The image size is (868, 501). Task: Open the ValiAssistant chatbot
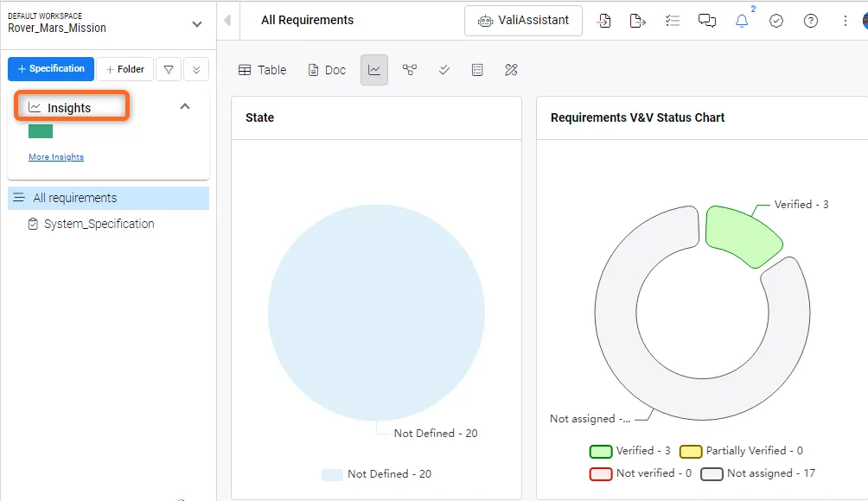[523, 21]
